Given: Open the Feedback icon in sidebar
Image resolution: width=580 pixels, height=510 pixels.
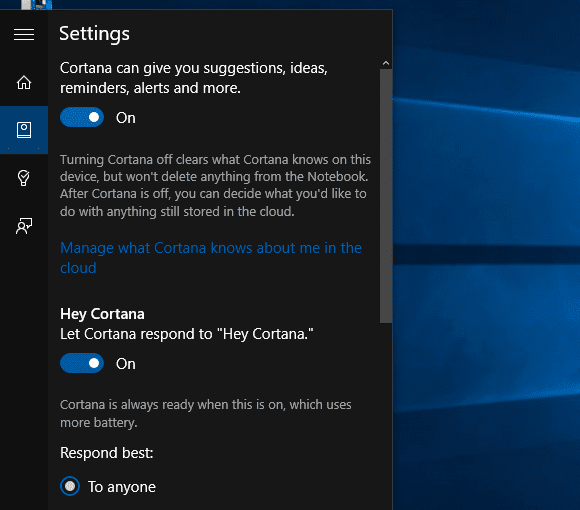Looking at the screenshot, I should tap(24, 226).
